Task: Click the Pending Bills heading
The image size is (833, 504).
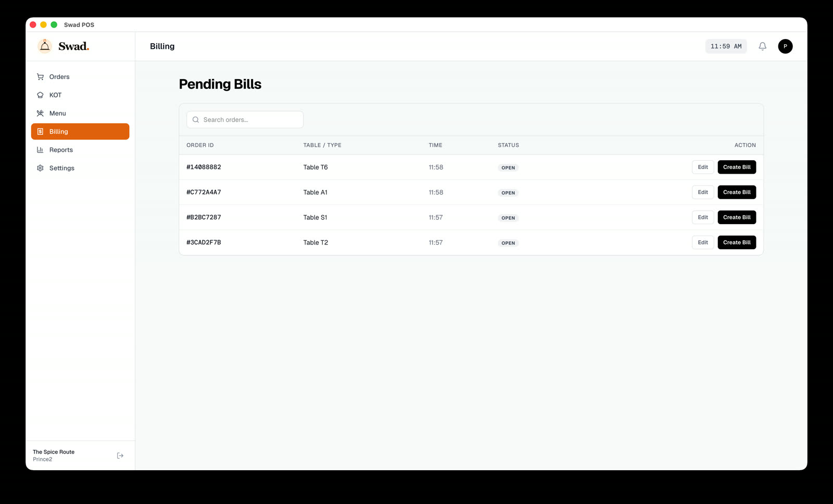Action: (x=220, y=84)
